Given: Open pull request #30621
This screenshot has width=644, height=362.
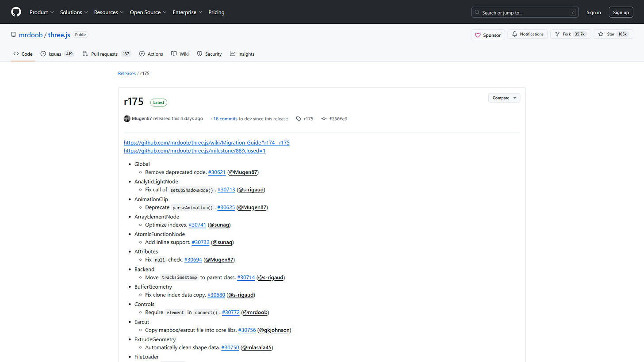Looking at the screenshot, I should click(217, 172).
